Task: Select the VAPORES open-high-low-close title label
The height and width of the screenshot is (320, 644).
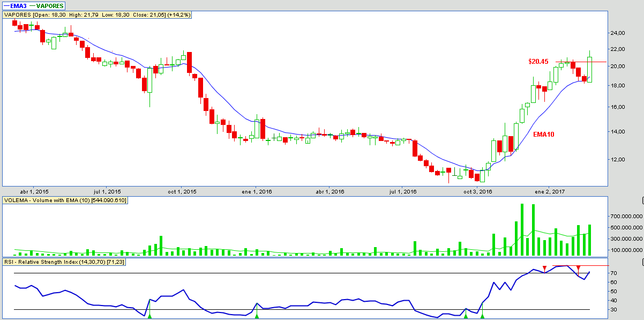Action: [98, 14]
